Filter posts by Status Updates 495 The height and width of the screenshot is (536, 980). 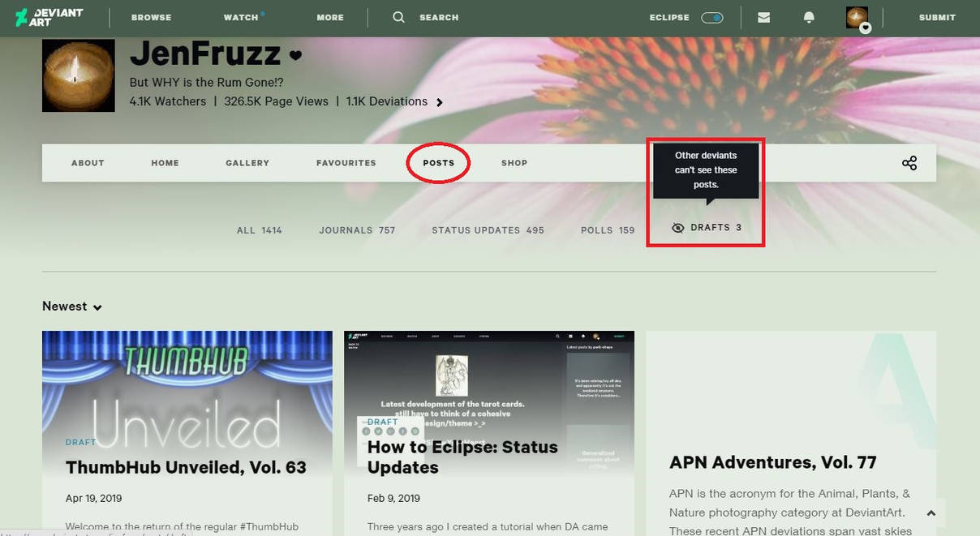488,230
